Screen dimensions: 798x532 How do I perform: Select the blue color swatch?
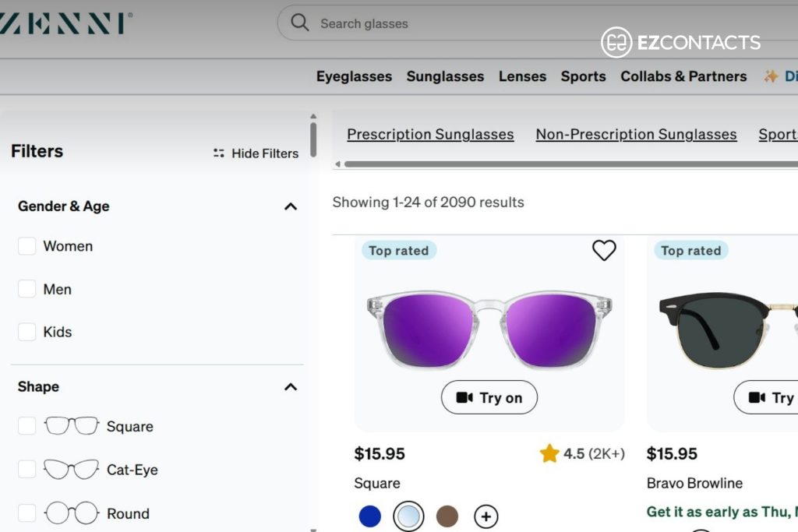point(370,516)
